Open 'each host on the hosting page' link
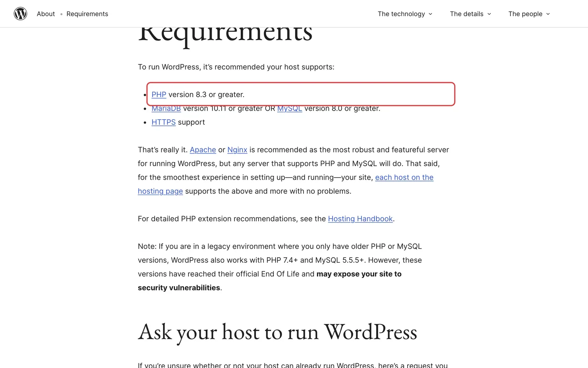 404,177
